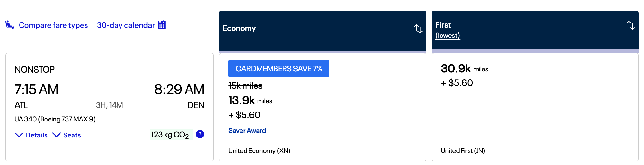644x165 pixels.
Task: Click the 123 kg CO2 emissions badge
Action: [171, 134]
